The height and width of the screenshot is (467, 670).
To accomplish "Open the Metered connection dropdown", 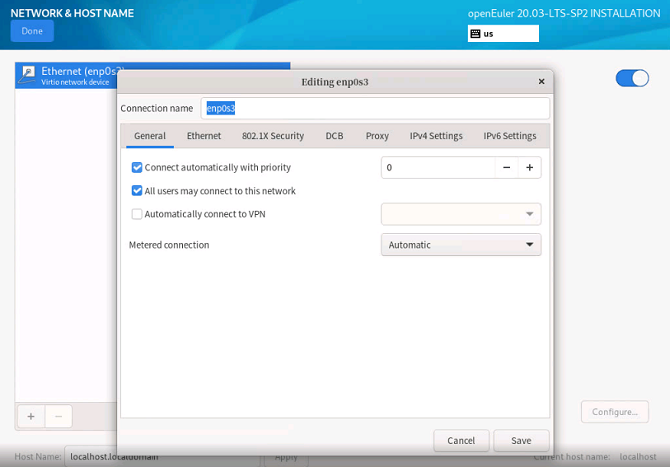I will (x=460, y=245).
